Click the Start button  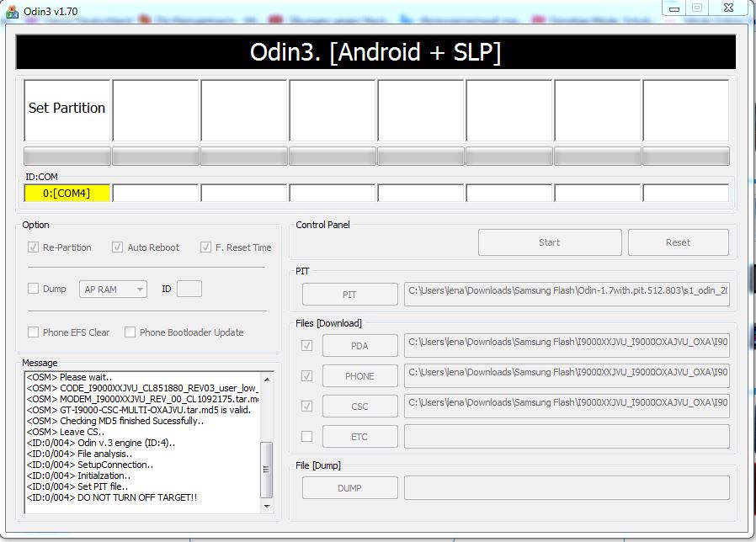click(550, 242)
